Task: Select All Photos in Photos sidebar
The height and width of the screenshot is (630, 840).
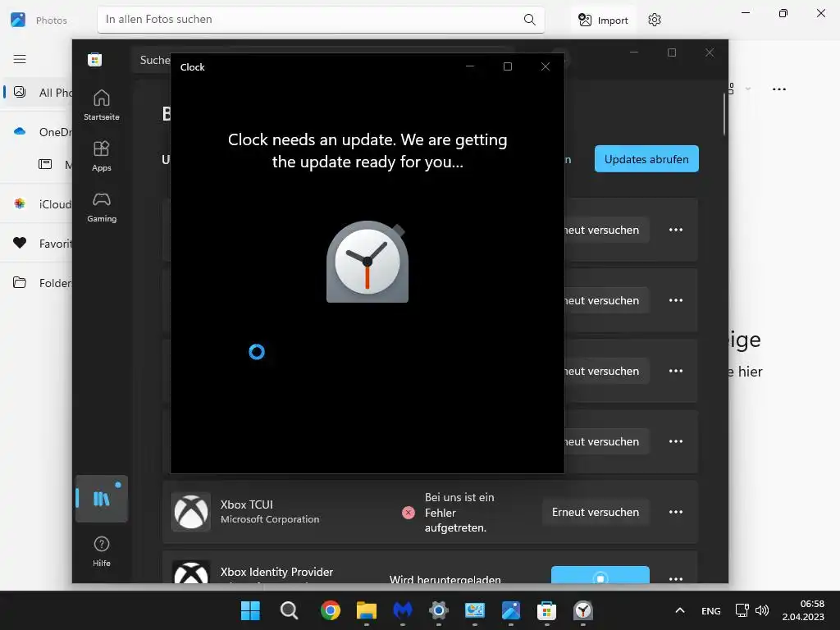Action: click(38, 92)
